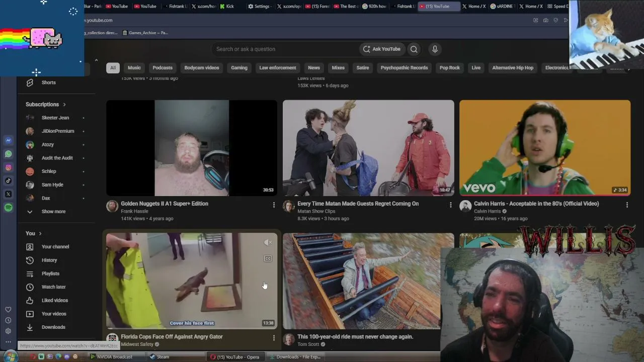The height and width of the screenshot is (362, 644).
Task: Select the Law enforcement filter chip
Action: [x=278, y=68]
